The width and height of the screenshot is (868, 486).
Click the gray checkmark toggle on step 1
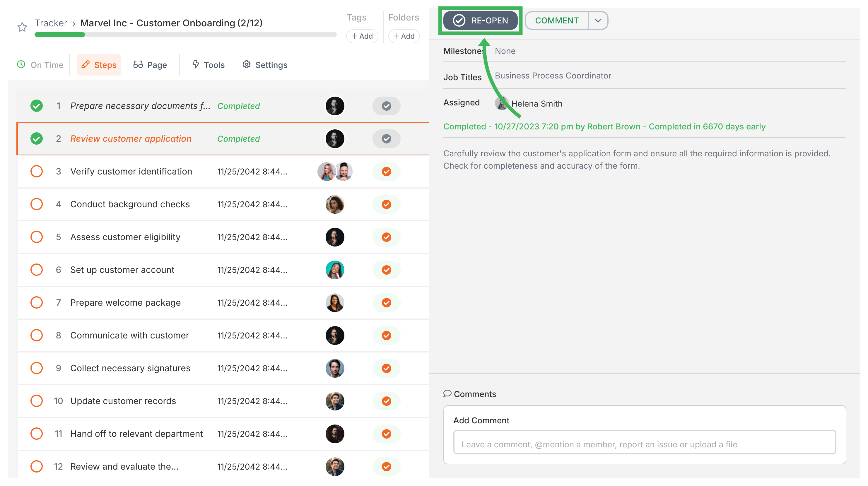coord(386,106)
